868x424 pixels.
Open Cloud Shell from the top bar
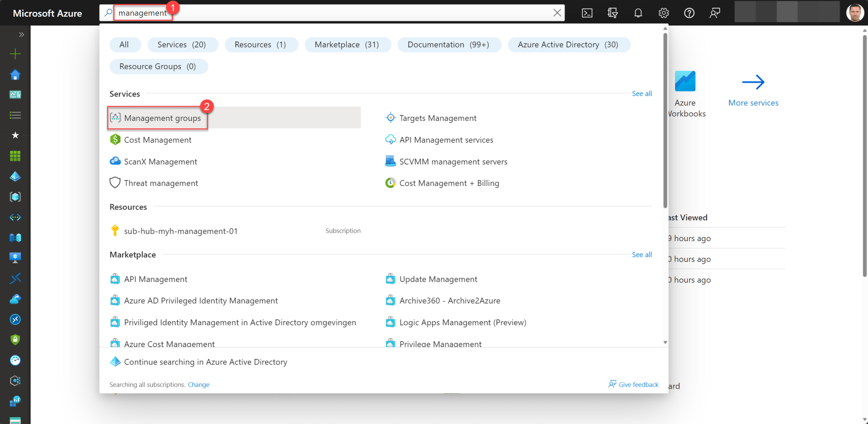coord(587,13)
